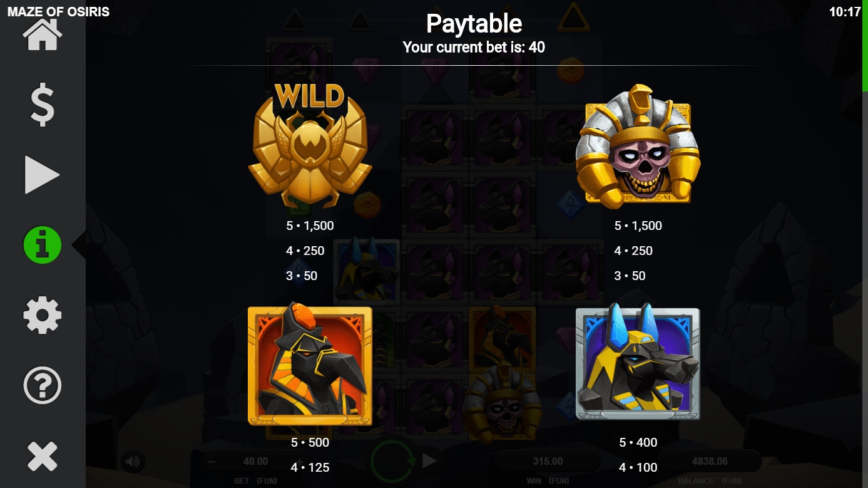Click the blue Anubis symbol tile
868x488 pixels.
coord(638,362)
